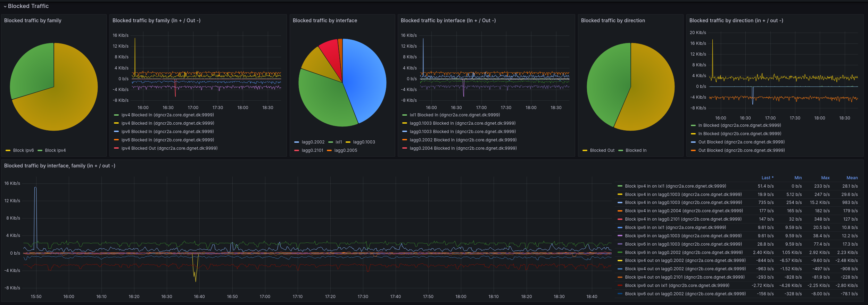868x305 pixels.
Task: Sort legend table by Max column
Action: (x=825, y=178)
